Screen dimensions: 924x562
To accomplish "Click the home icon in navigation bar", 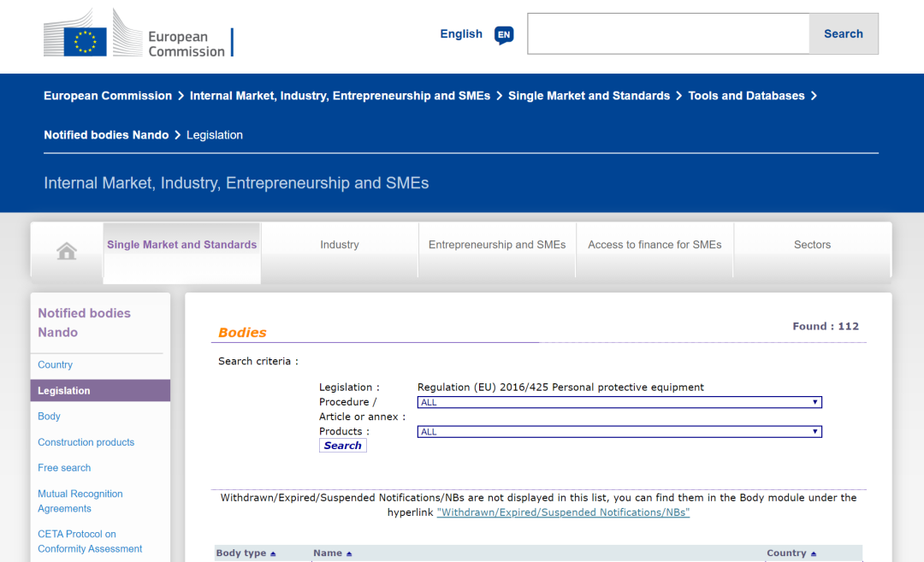I will coord(67,251).
